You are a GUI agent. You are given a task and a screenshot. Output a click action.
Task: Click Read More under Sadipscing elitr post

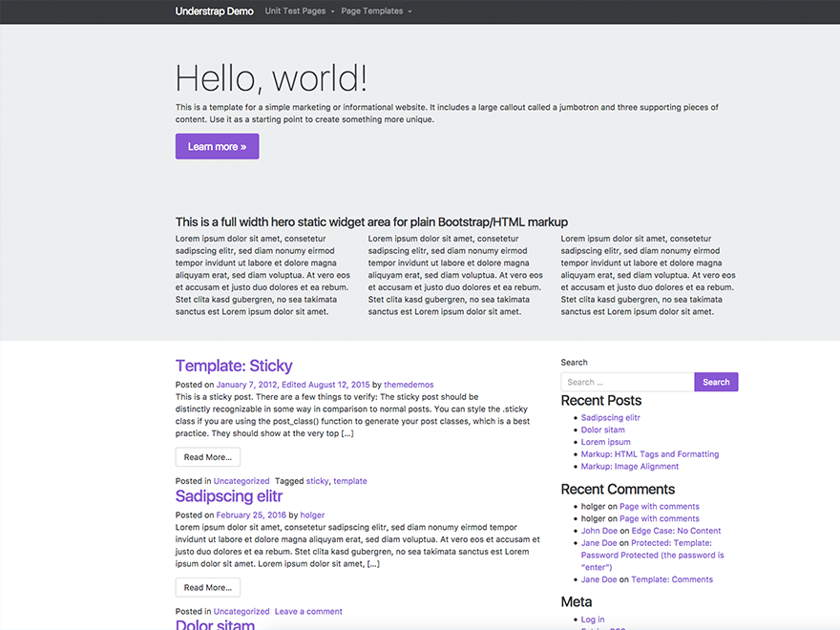pyautogui.click(x=207, y=588)
